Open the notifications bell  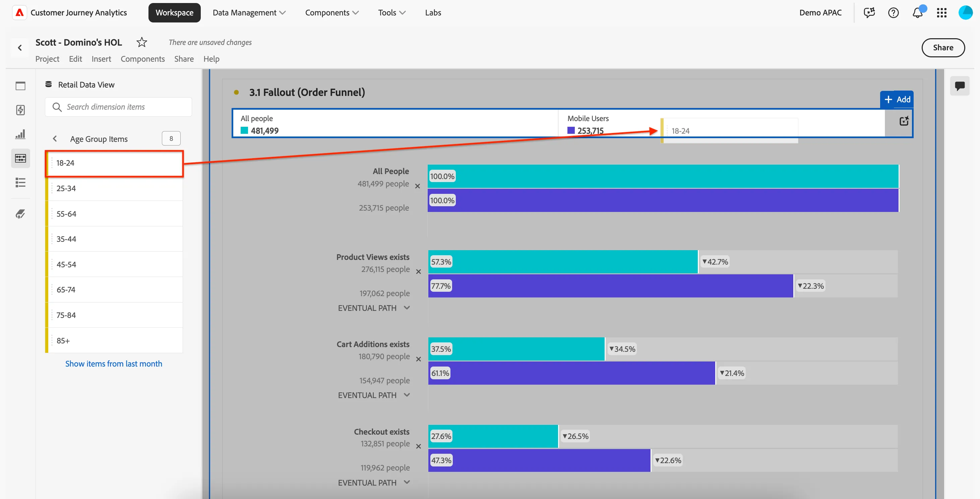pos(918,12)
